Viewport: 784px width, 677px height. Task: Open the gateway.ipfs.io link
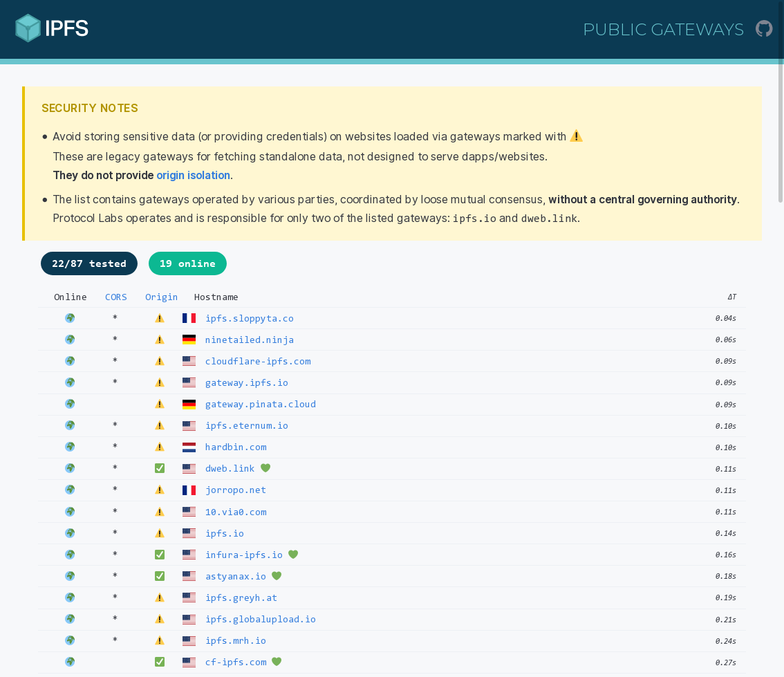[247, 383]
